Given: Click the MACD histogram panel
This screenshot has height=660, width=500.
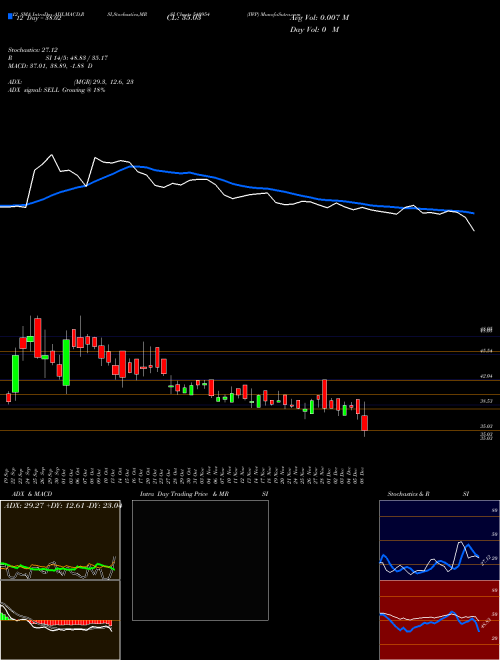Looking at the screenshot, I should (60, 620).
